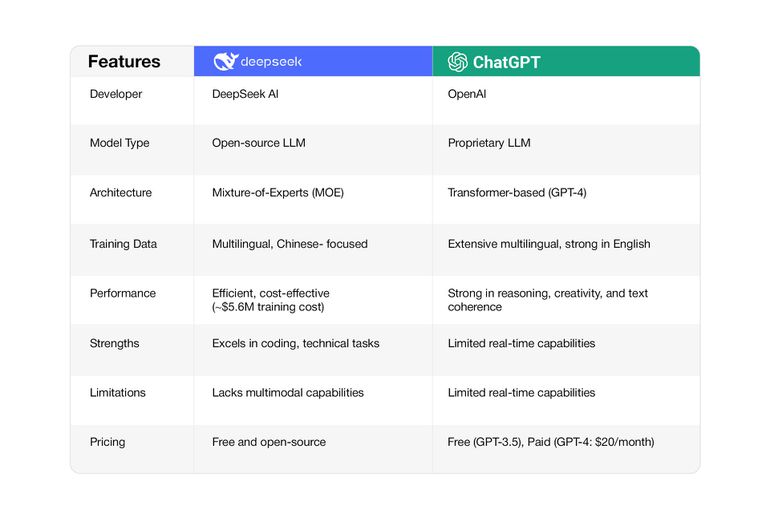Click the ChatGPT pricing cell with $20/month
The height and width of the screenshot is (526, 770).
[552, 441]
